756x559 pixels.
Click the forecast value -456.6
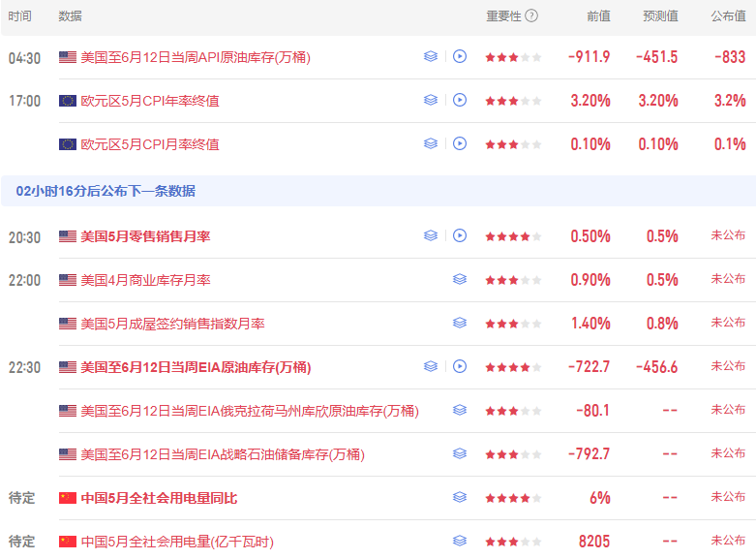pos(656,367)
